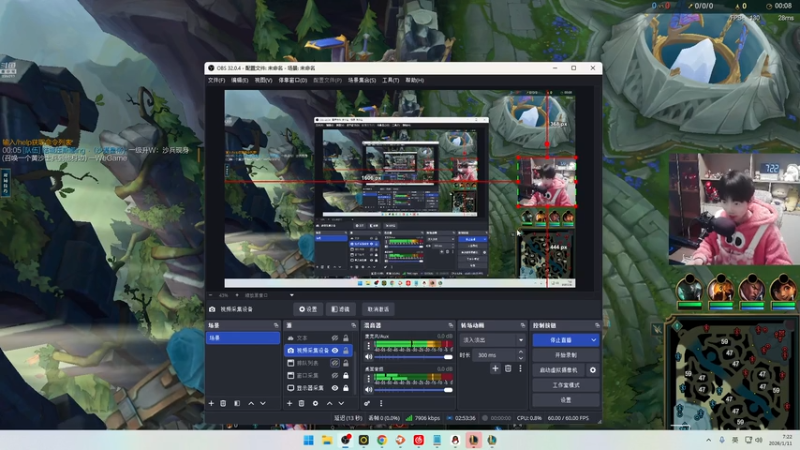Add a new source with plus icon

click(289, 403)
